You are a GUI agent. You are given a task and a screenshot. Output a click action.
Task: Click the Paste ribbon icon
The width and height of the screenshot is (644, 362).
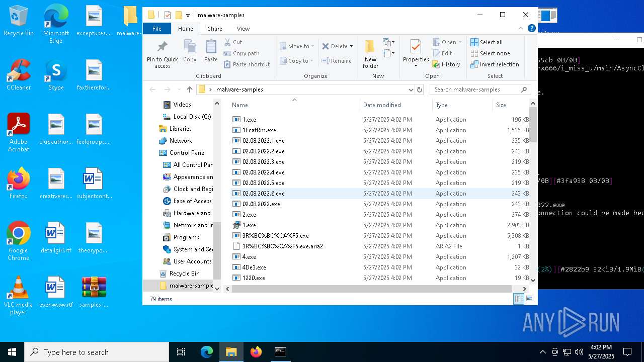[211, 51]
